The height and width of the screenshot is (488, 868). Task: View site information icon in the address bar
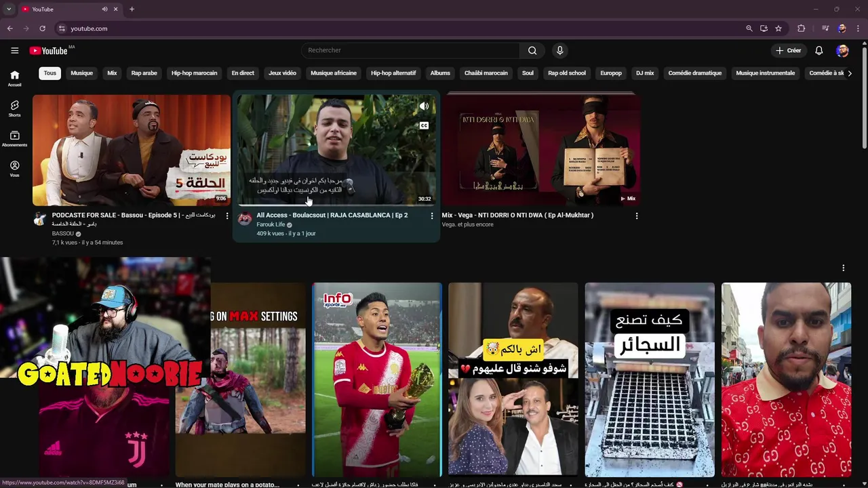(x=62, y=28)
